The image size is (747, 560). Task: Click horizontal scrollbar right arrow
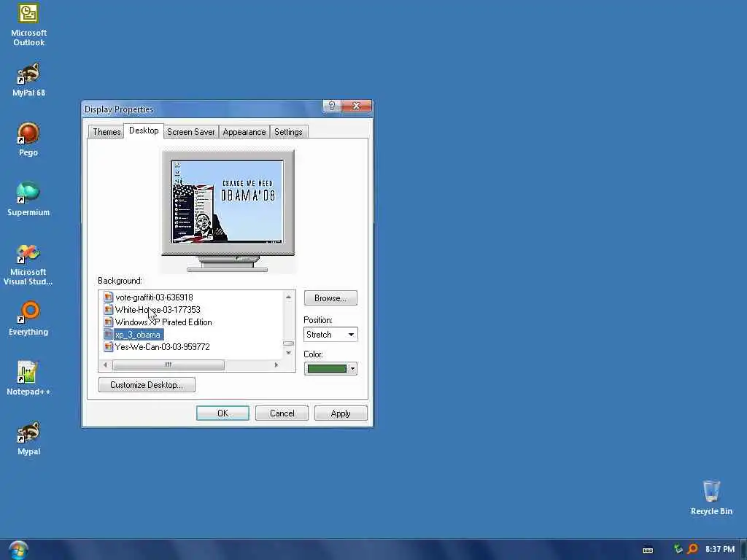click(x=276, y=365)
